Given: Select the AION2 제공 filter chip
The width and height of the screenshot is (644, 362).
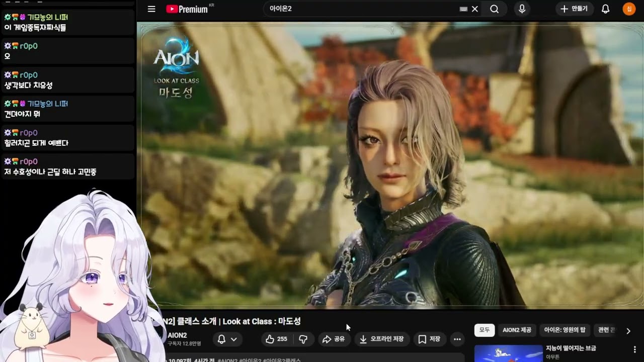Looking at the screenshot, I should (517, 330).
